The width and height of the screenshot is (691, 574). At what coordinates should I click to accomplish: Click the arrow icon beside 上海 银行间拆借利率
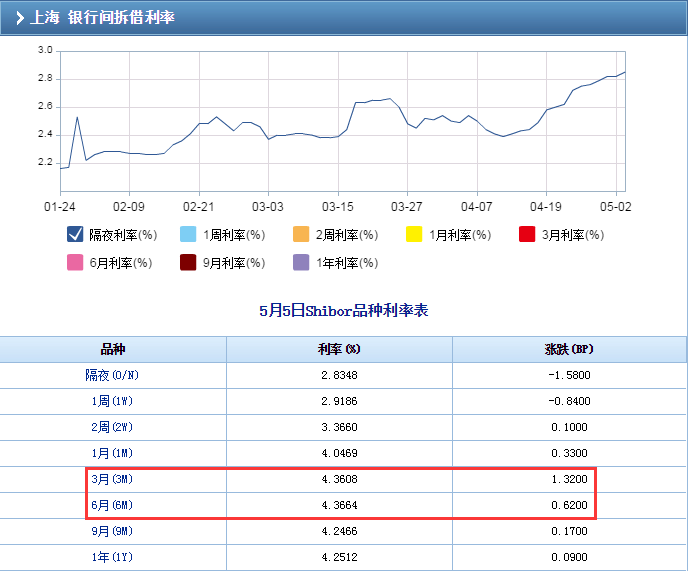(x=19, y=18)
